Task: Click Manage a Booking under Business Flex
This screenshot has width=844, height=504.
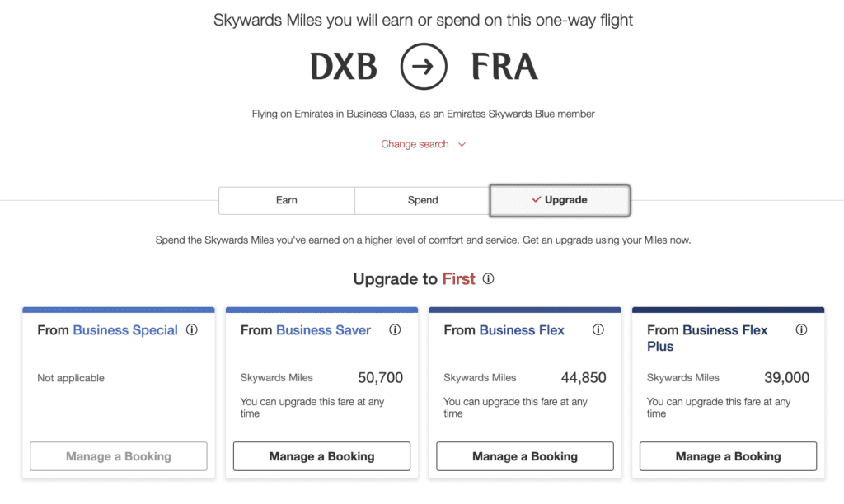Action: (524, 455)
